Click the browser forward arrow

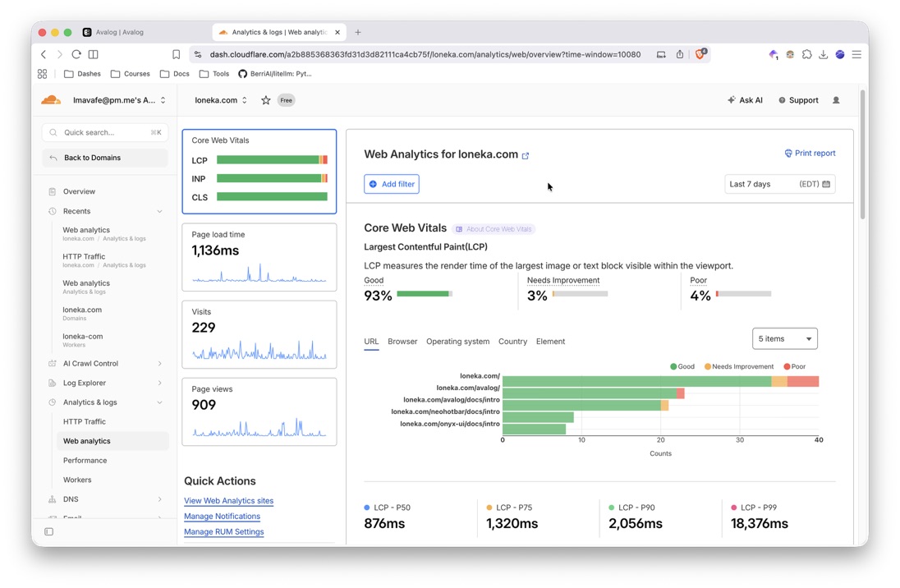tap(59, 54)
